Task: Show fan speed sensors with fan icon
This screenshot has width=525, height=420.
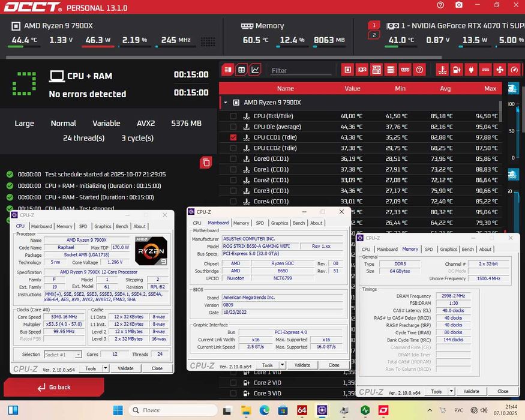Action: pos(500,70)
